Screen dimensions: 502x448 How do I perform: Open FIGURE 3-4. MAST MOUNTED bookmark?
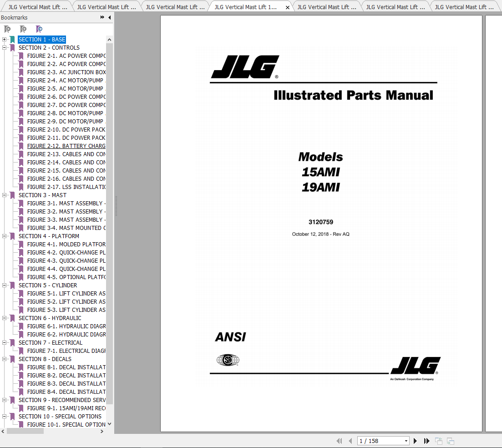click(x=66, y=228)
